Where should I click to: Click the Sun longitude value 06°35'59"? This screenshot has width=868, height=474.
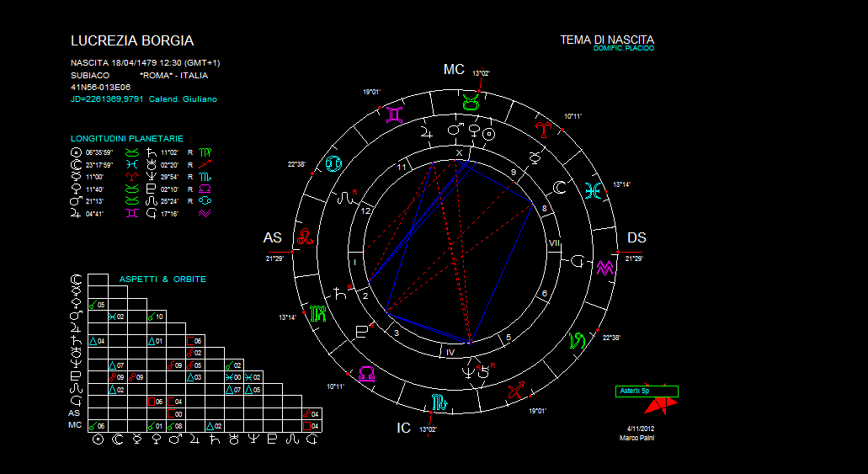tap(99, 153)
